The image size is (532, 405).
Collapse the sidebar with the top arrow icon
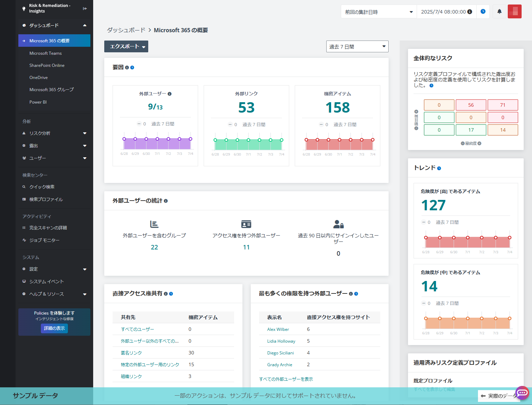pos(85,8)
